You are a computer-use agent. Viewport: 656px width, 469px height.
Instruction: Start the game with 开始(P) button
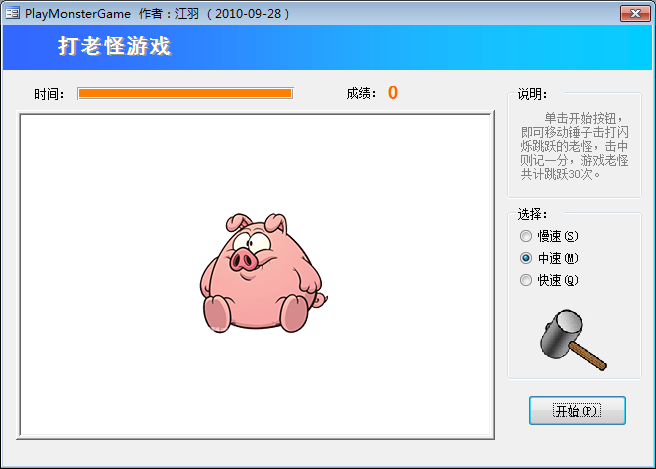(x=577, y=410)
